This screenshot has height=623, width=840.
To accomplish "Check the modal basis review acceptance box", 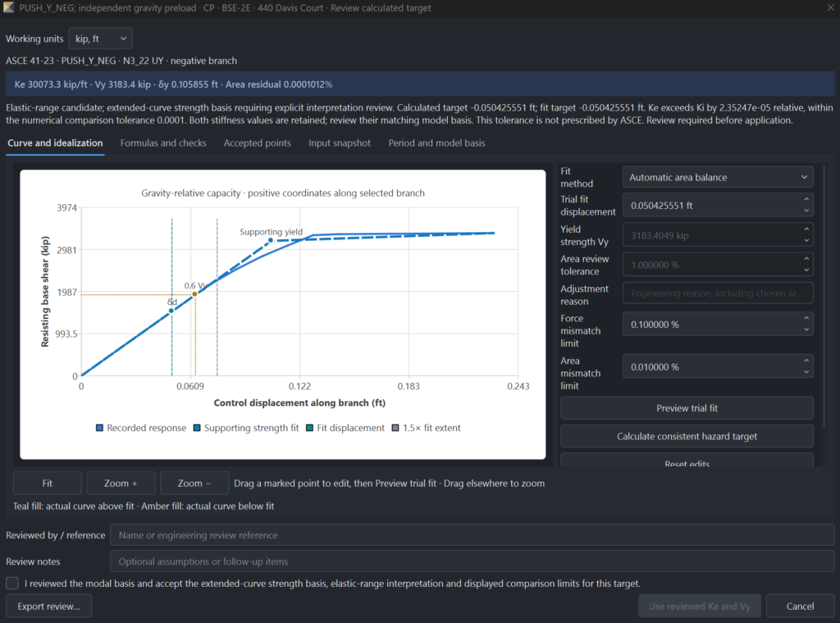I will coord(12,584).
